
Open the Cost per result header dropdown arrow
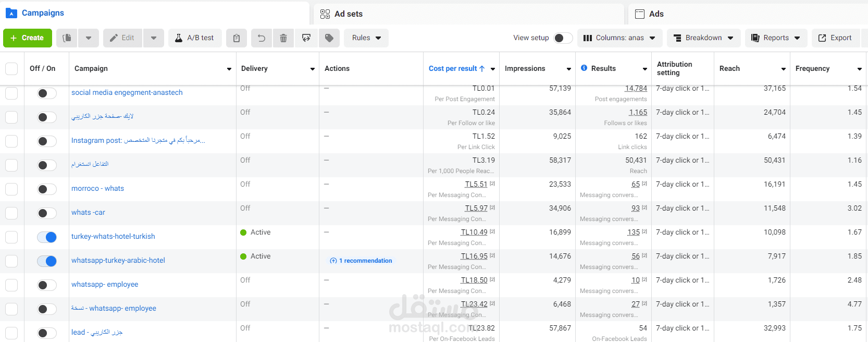coord(492,69)
